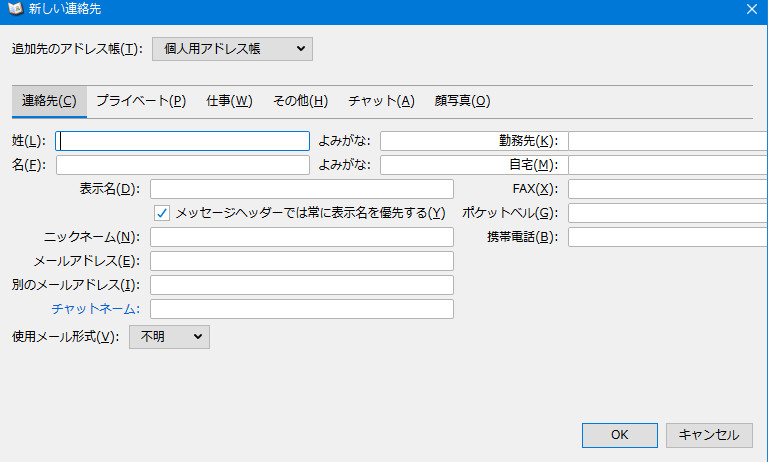Switch to the チャット tab
Viewport: 768px width, 462px height.
pyautogui.click(x=381, y=101)
